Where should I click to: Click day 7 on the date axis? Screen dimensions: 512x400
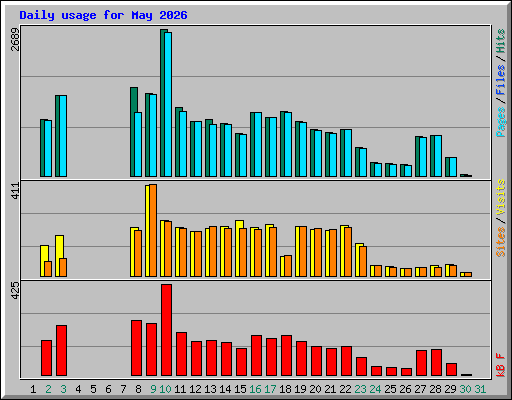tap(123, 389)
